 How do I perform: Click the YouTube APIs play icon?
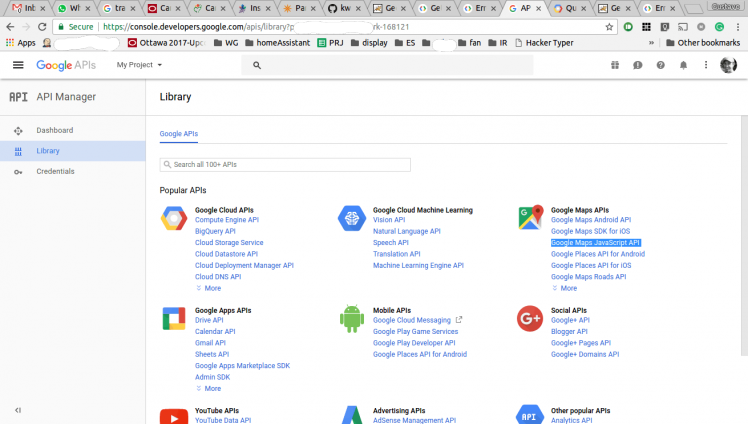click(174, 416)
